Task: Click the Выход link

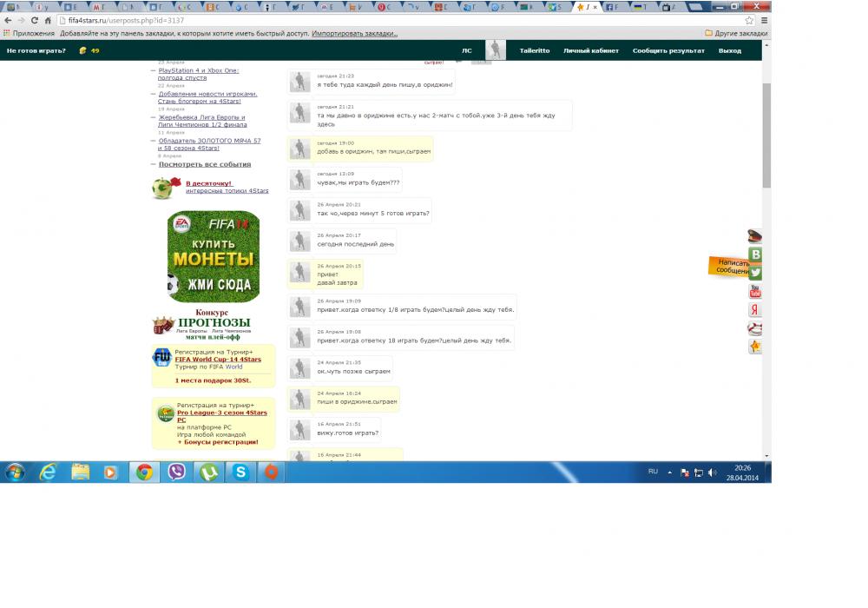Action: [729, 50]
